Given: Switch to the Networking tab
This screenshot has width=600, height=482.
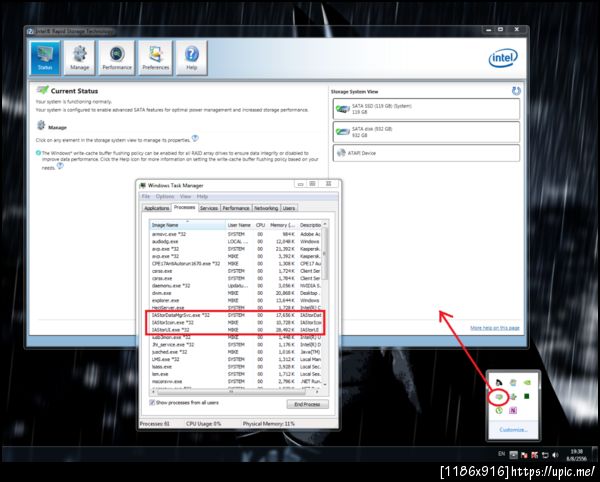Looking at the screenshot, I should 266,208.
